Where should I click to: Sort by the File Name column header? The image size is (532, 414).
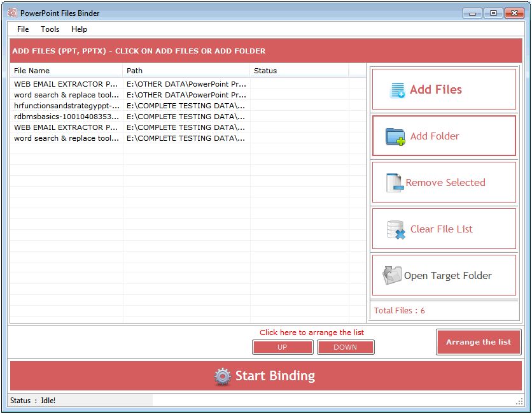66,71
